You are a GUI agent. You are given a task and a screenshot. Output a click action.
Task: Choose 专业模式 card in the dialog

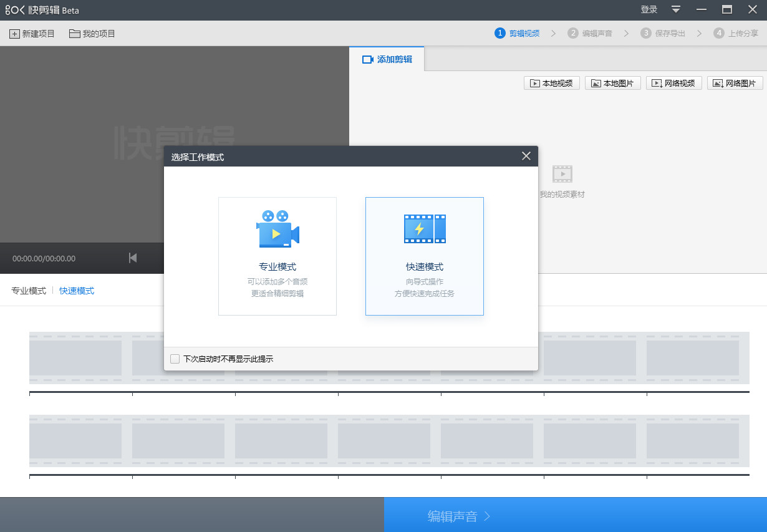pos(277,256)
